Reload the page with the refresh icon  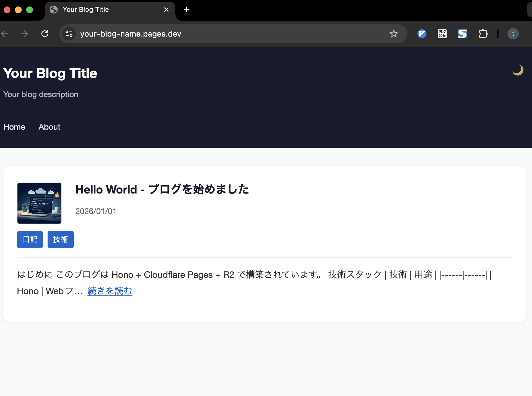coord(45,34)
